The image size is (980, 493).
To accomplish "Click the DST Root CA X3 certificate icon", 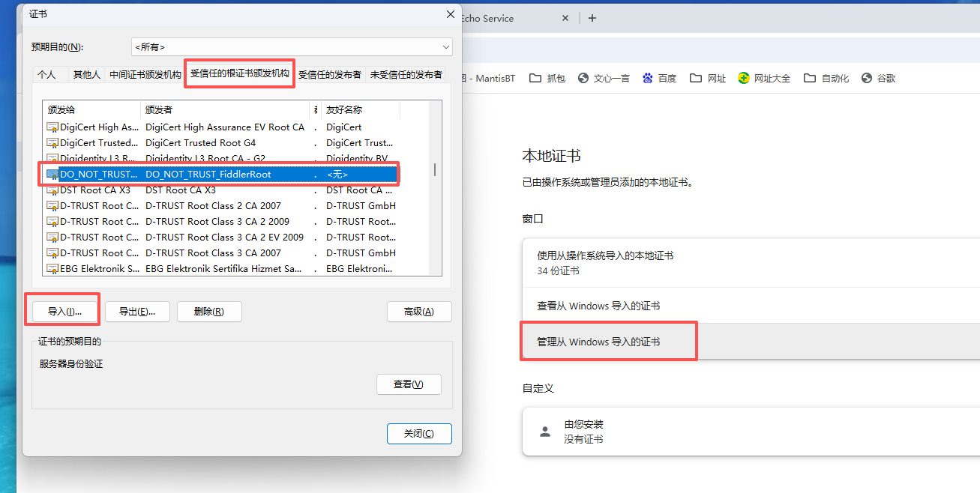I will pos(52,190).
